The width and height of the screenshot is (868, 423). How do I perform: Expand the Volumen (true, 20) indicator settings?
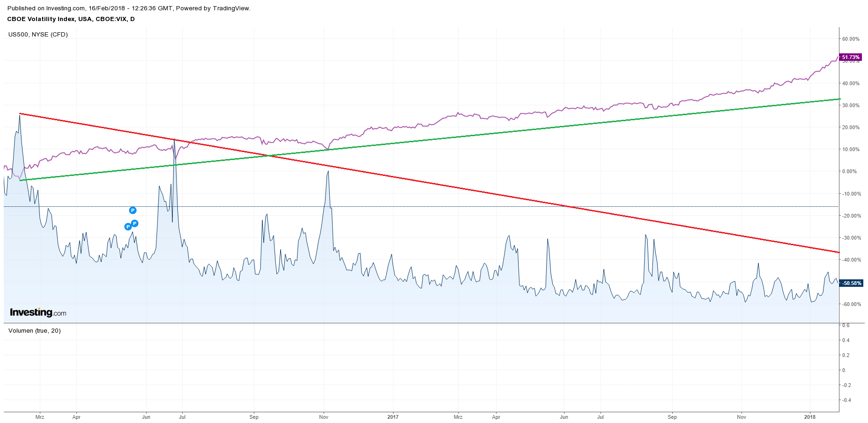(35, 331)
